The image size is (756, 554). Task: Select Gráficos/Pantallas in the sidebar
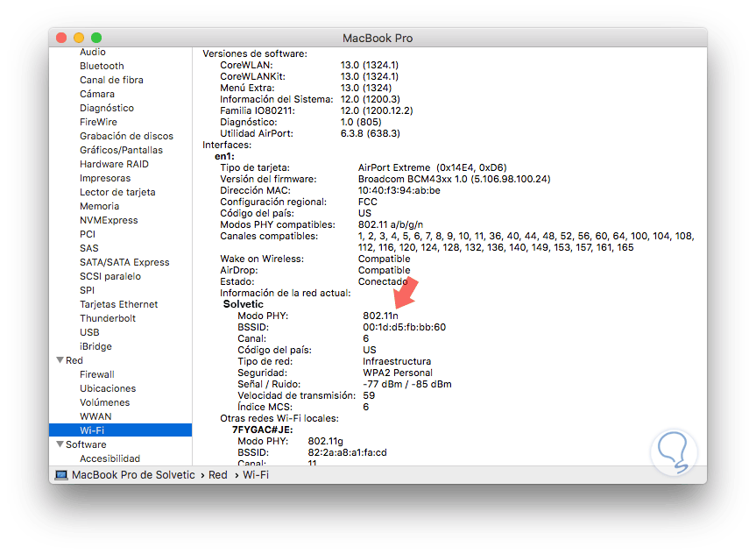[x=121, y=150]
